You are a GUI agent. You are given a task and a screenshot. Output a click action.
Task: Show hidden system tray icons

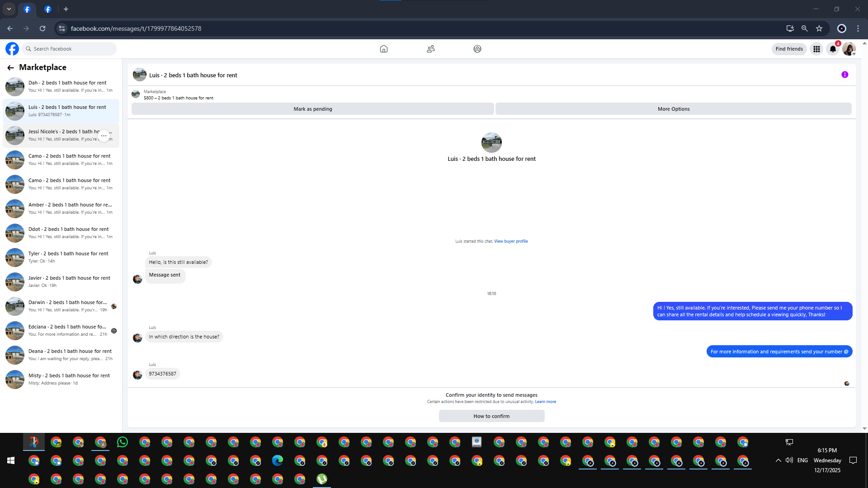[x=778, y=460]
